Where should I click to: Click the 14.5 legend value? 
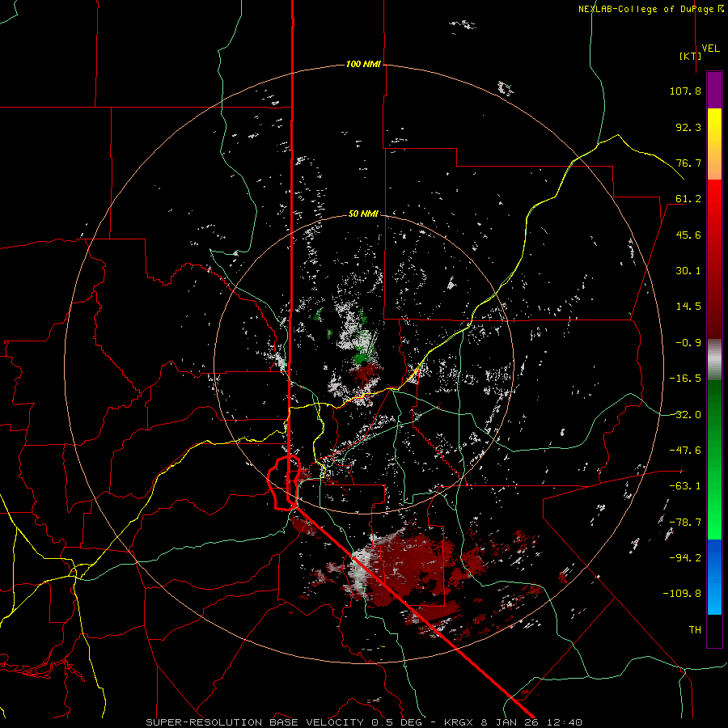[688, 307]
